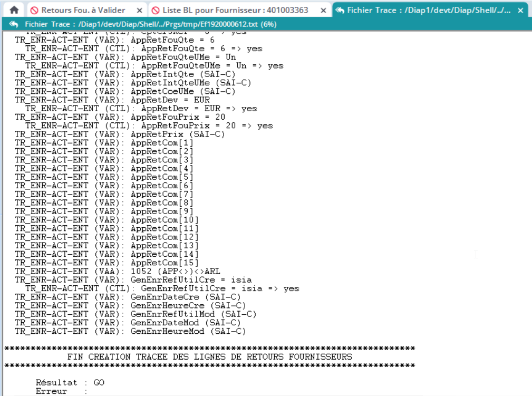532x396 pixels.
Task: Click the red icon on Retours Fou. tab
Action: [34, 10]
